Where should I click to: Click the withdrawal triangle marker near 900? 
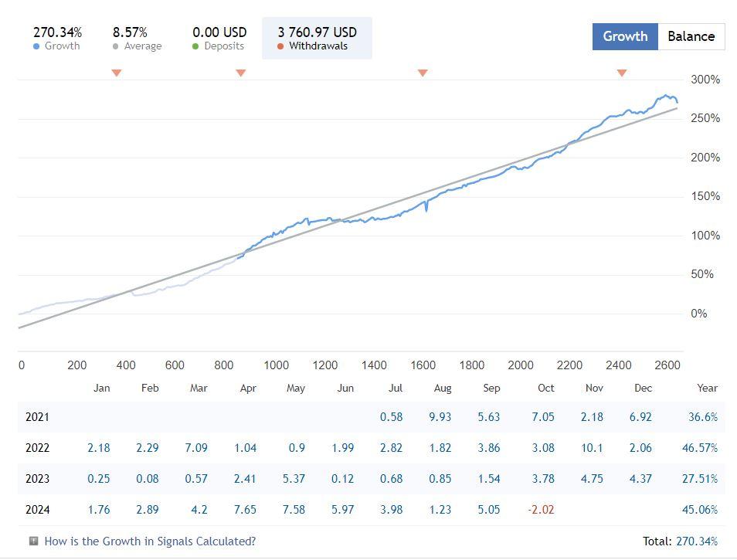tap(240, 73)
